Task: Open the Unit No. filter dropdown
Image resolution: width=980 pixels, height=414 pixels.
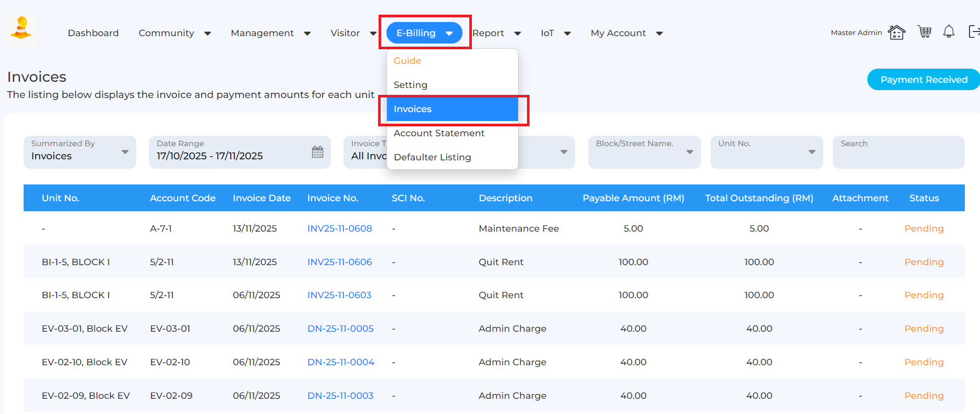Action: pos(766,152)
